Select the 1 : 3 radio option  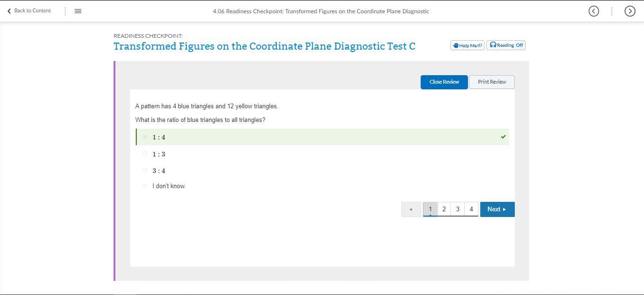[x=145, y=154]
